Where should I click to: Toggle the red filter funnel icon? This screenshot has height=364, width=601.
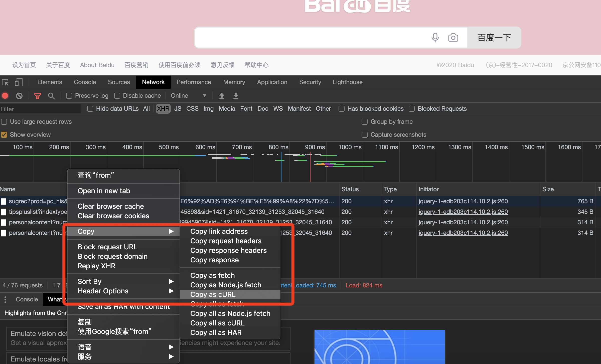37,96
